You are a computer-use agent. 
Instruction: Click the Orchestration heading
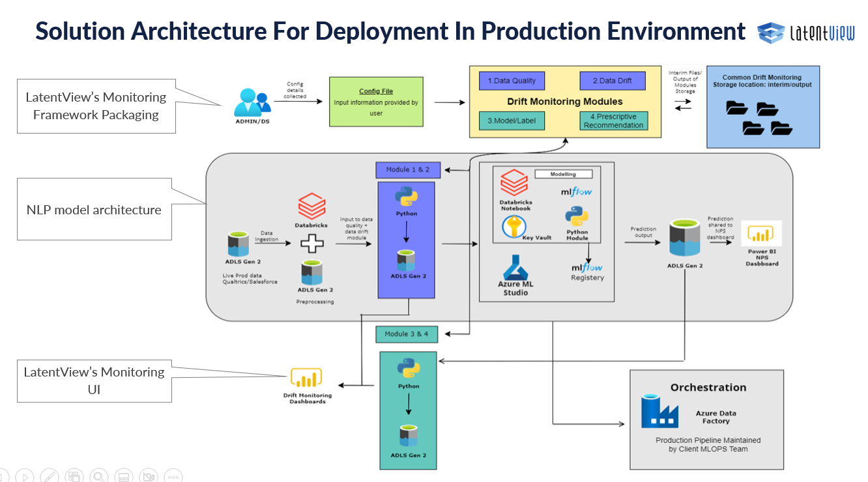(x=708, y=387)
